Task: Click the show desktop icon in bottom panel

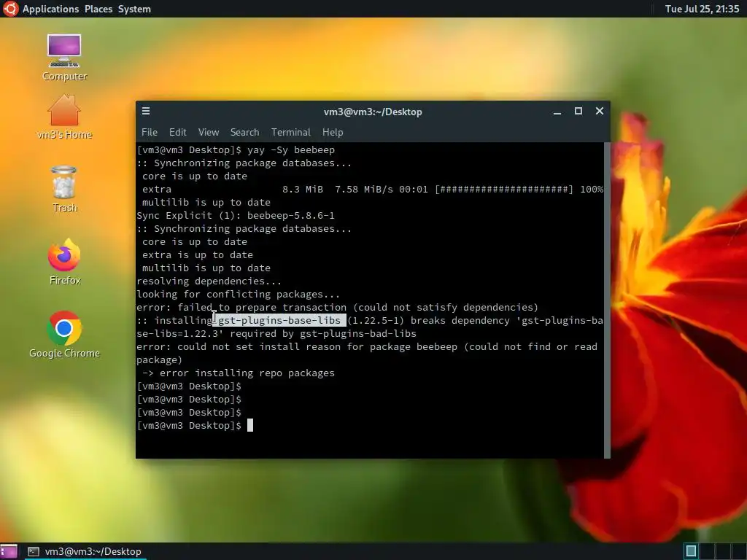Action: 9,551
